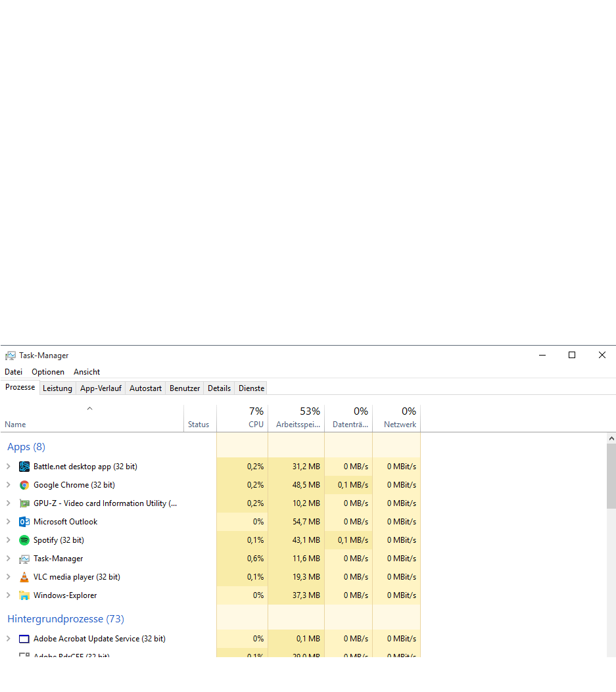Select the VLC media player (32 bit) name
Viewport: 616px width, 692px height.
coord(77,577)
